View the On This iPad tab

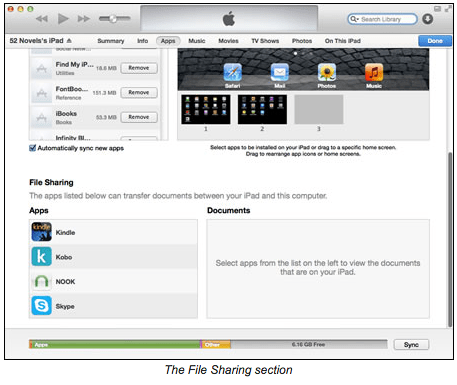[x=343, y=41]
